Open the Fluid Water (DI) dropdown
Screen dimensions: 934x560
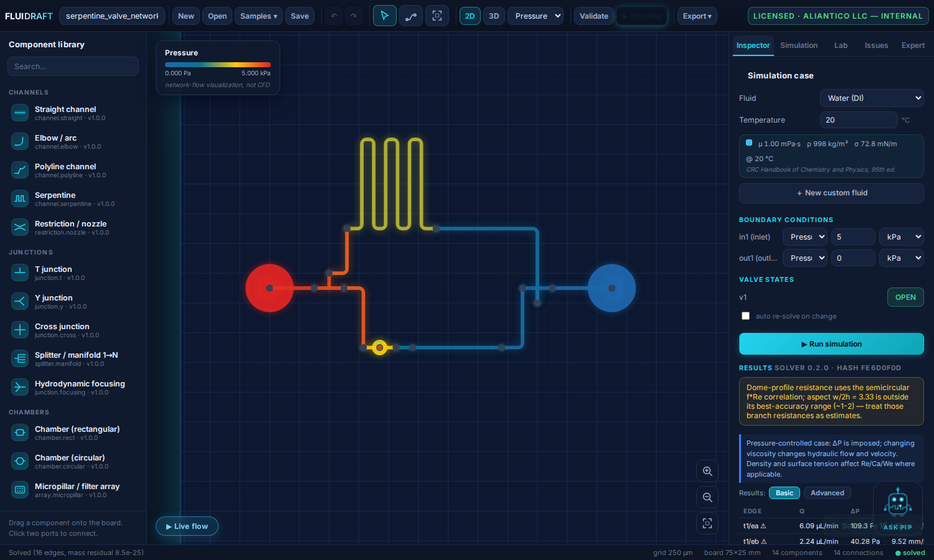[x=872, y=98]
